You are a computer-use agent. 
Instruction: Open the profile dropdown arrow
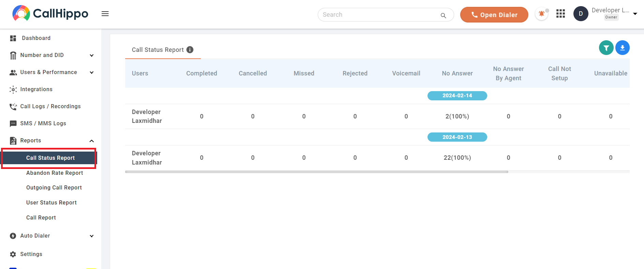[635, 14]
